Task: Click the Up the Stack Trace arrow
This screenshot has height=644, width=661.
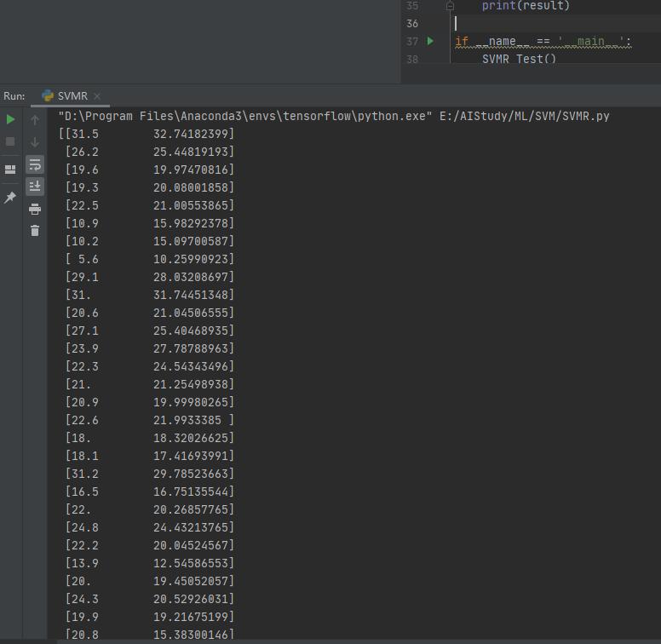Action: 35,120
